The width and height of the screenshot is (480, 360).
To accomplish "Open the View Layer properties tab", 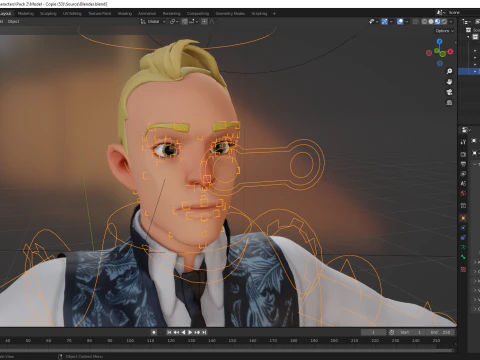I will pos(463,174).
